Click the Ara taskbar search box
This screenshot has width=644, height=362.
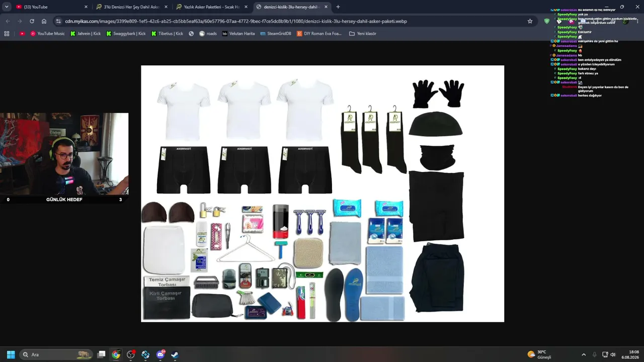point(56,354)
